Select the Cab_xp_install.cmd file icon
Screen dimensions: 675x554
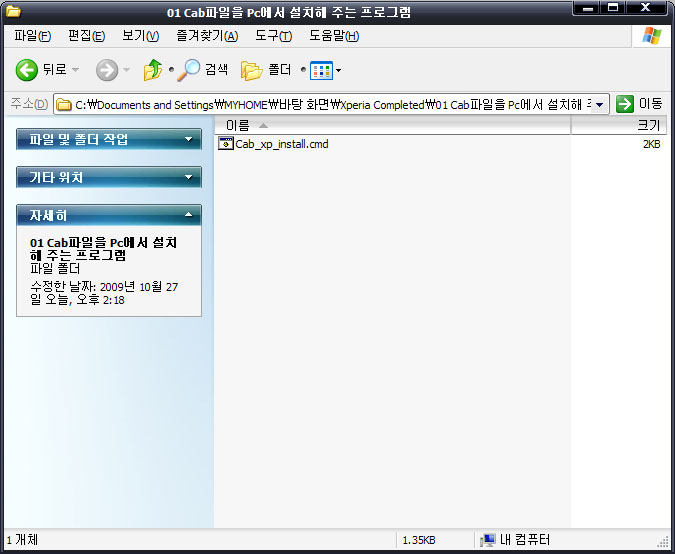(x=226, y=144)
